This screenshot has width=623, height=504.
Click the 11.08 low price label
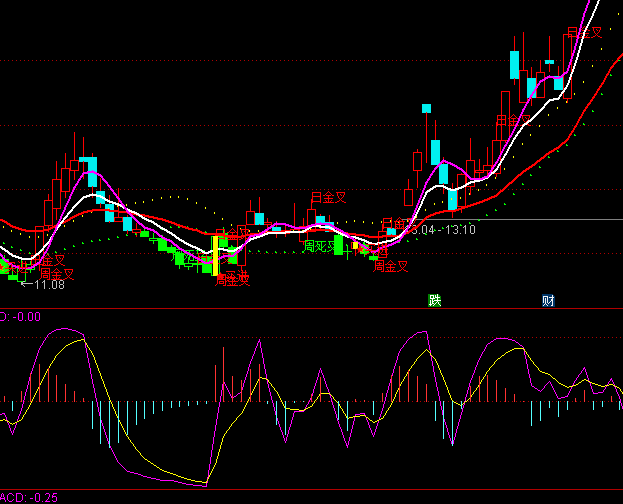[44, 285]
